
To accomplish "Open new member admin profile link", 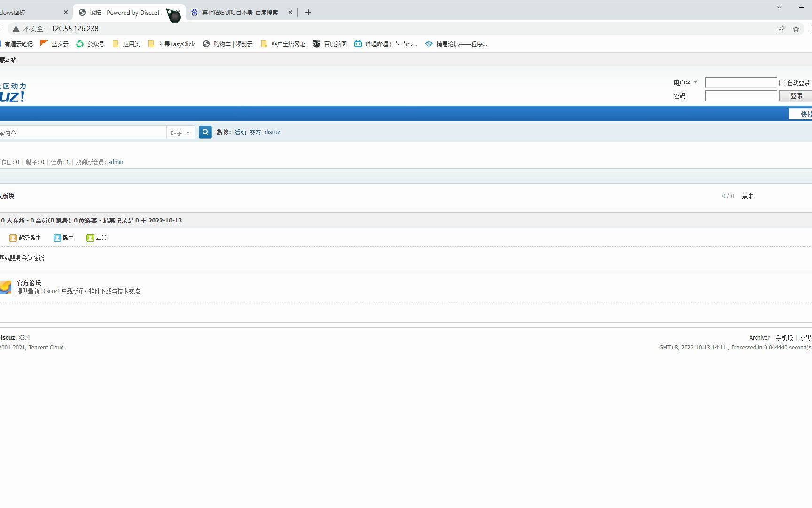I will pos(116,162).
